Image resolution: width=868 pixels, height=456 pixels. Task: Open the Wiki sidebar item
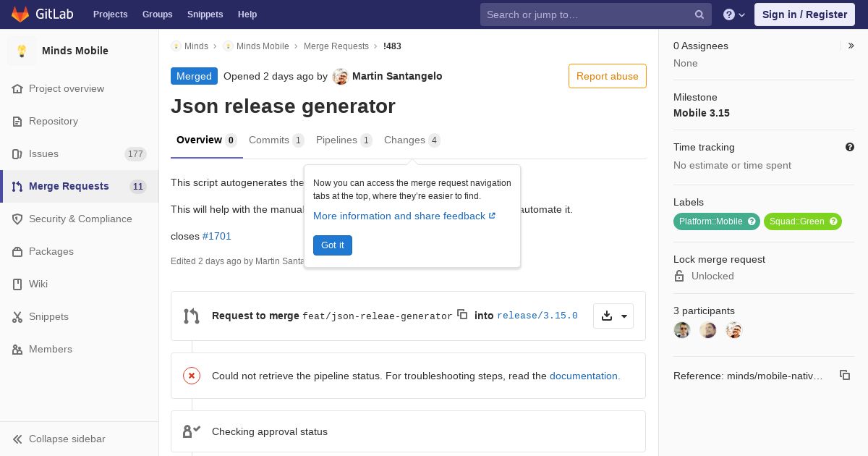click(x=80, y=284)
